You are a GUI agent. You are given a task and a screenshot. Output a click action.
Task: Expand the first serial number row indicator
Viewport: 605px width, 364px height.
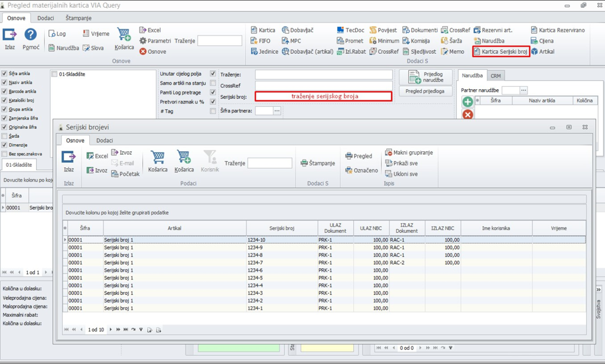click(65, 240)
